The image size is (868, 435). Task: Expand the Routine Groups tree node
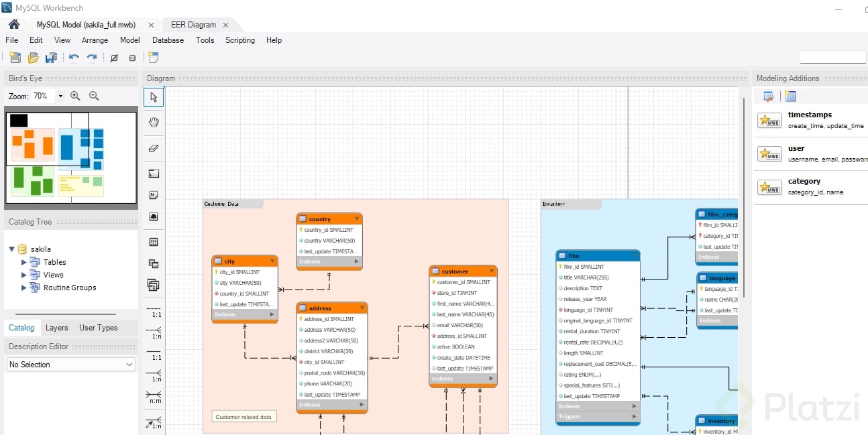pos(24,288)
